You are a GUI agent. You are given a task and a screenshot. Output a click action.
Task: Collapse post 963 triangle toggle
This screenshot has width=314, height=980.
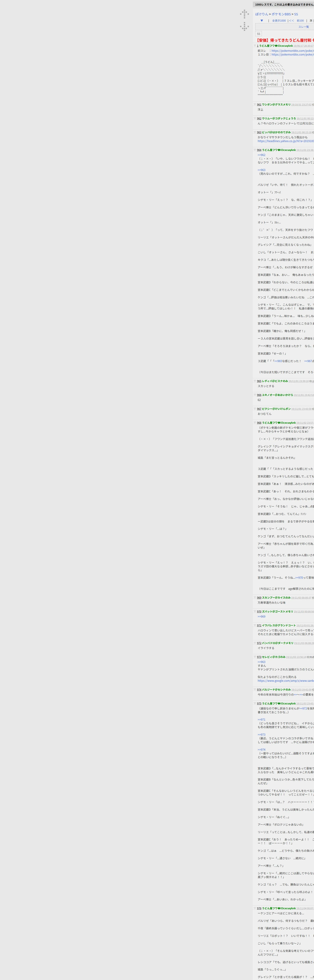pos(255,132)
